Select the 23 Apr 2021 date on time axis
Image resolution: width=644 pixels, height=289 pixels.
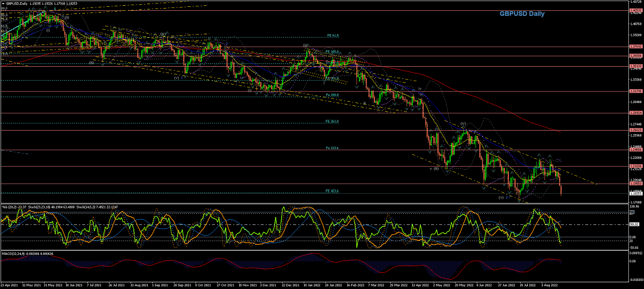coord(9,285)
